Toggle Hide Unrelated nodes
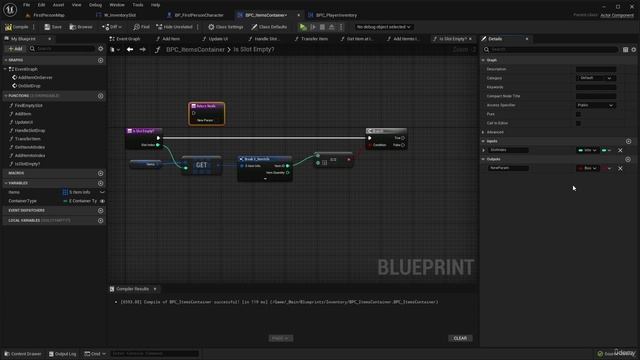 click(x=174, y=27)
